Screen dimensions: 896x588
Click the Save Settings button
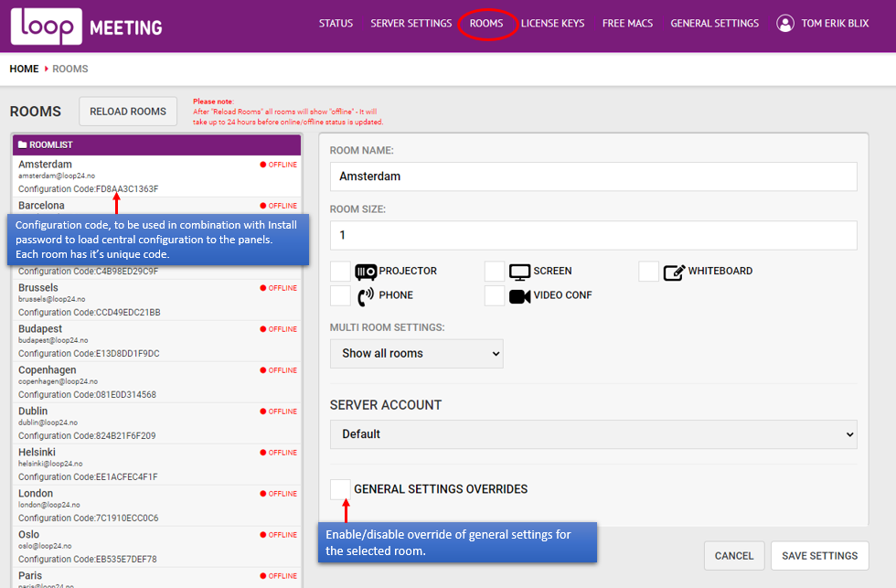coord(819,555)
